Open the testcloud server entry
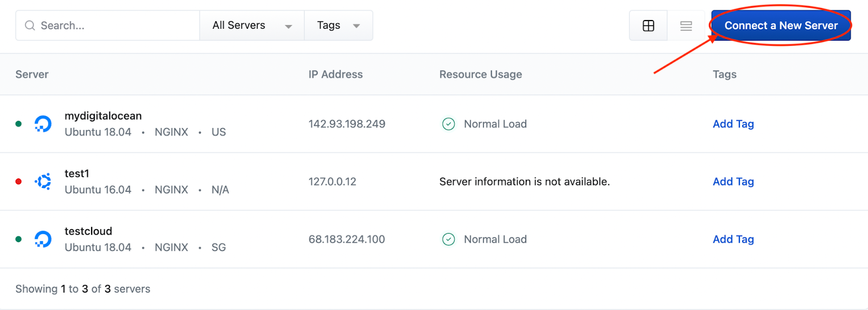The width and height of the screenshot is (868, 310). [88, 231]
